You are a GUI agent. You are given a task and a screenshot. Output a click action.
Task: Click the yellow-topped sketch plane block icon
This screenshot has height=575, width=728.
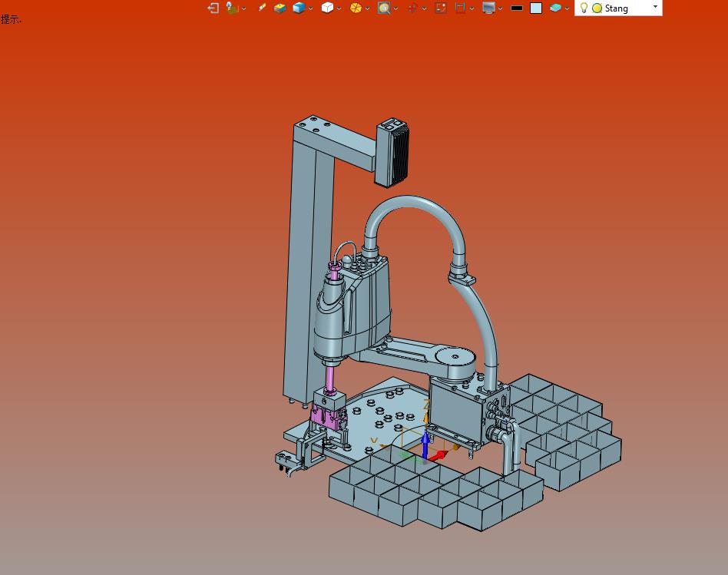coord(280,8)
